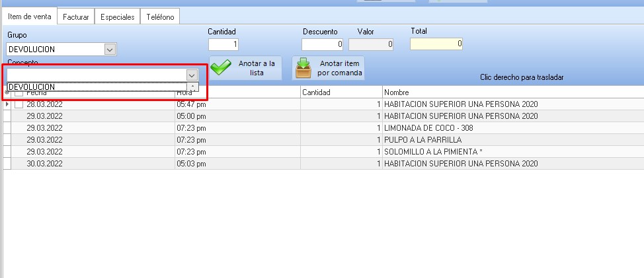The width and height of the screenshot is (644, 278).
Task: Toggle the select-all checkbox in the table header
Action: pyautogui.click(x=19, y=93)
